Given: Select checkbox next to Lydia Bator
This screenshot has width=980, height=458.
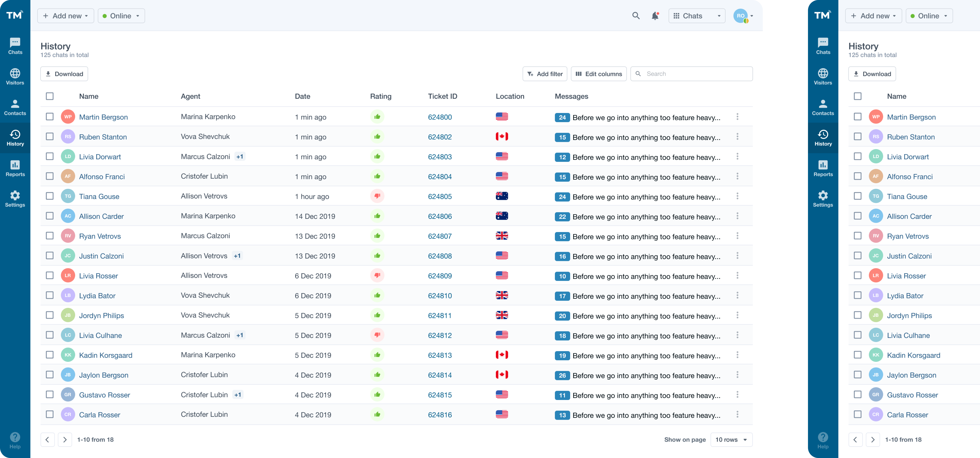Looking at the screenshot, I should (50, 295).
